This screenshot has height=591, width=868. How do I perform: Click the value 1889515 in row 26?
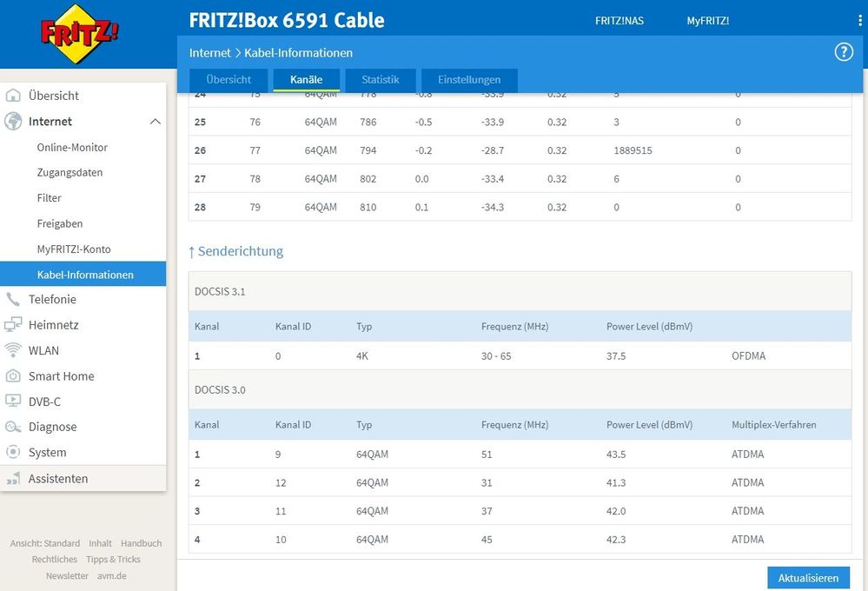[x=633, y=150]
